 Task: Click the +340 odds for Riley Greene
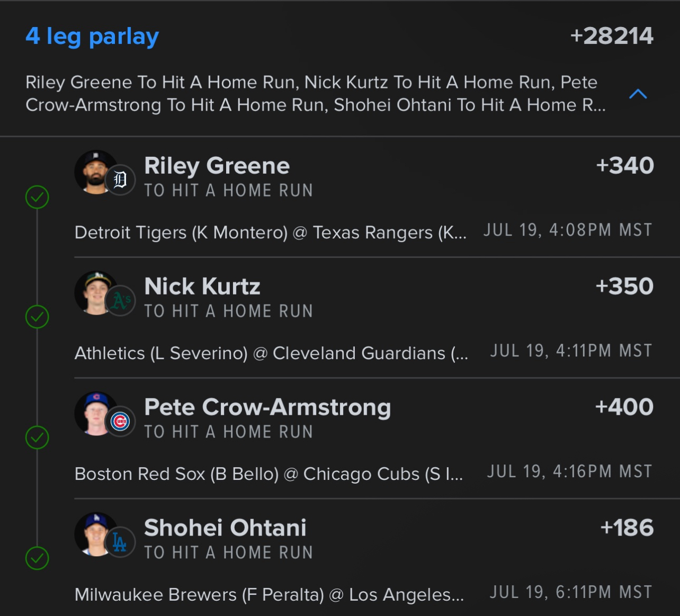(625, 165)
